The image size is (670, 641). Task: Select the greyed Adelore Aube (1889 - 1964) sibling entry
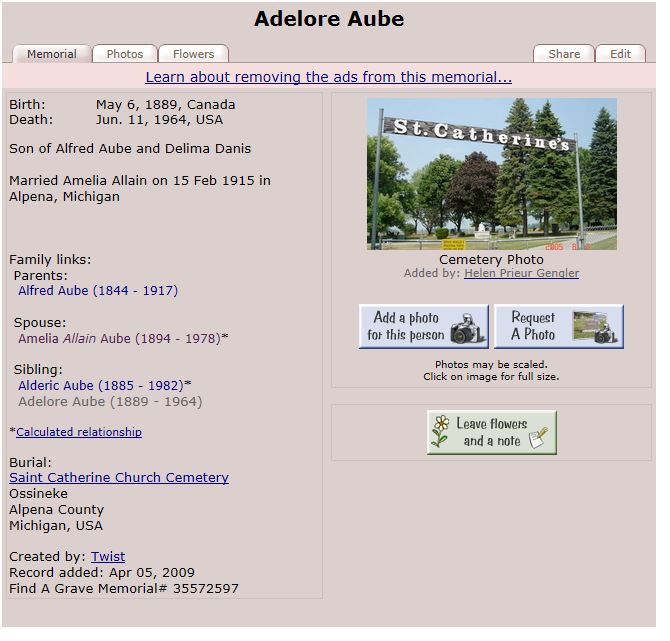coord(110,402)
